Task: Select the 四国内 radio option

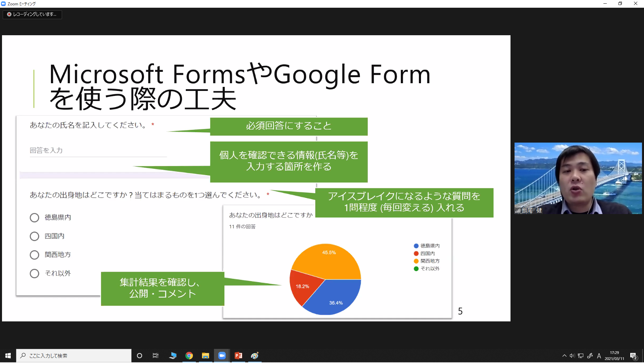Action: click(34, 237)
